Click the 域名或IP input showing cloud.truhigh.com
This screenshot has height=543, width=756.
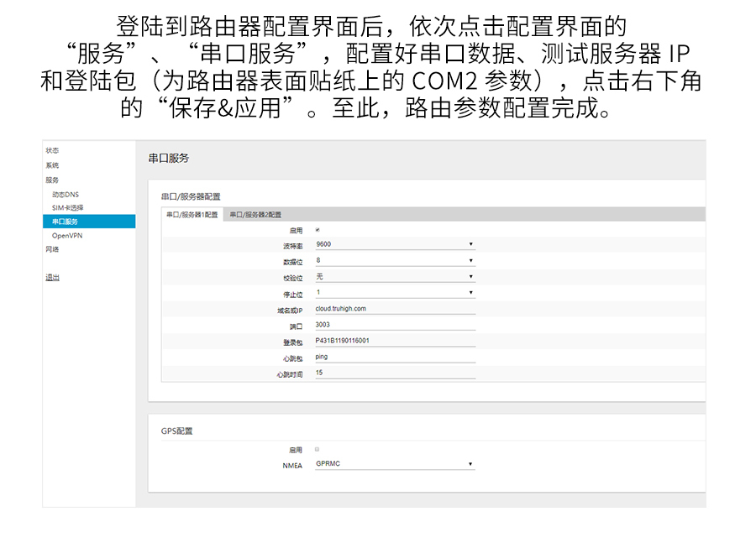pyautogui.click(x=393, y=308)
